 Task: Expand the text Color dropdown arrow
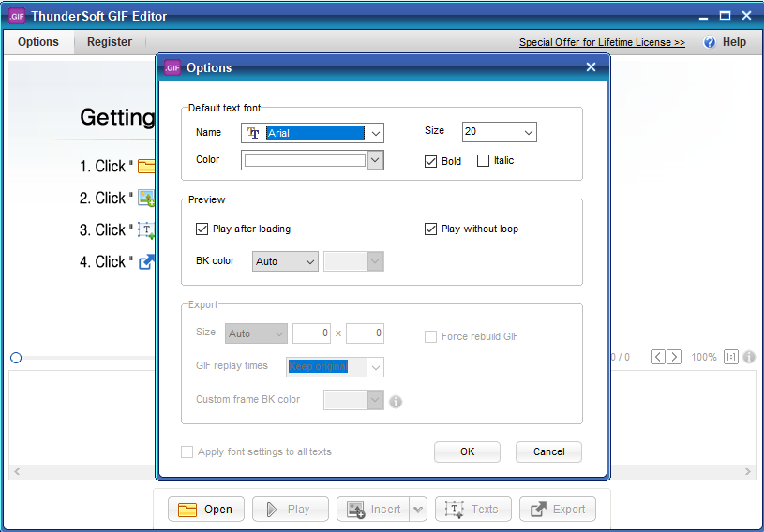375,160
